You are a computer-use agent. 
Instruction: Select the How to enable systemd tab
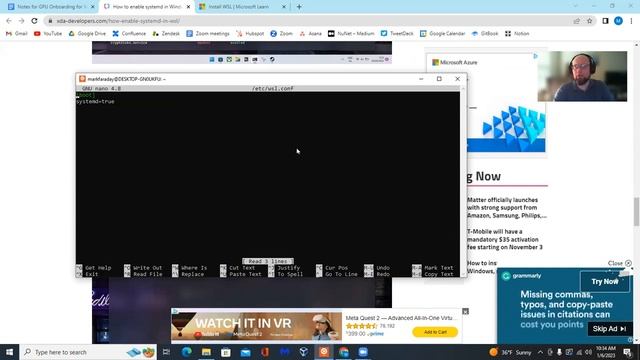(x=147, y=7)
